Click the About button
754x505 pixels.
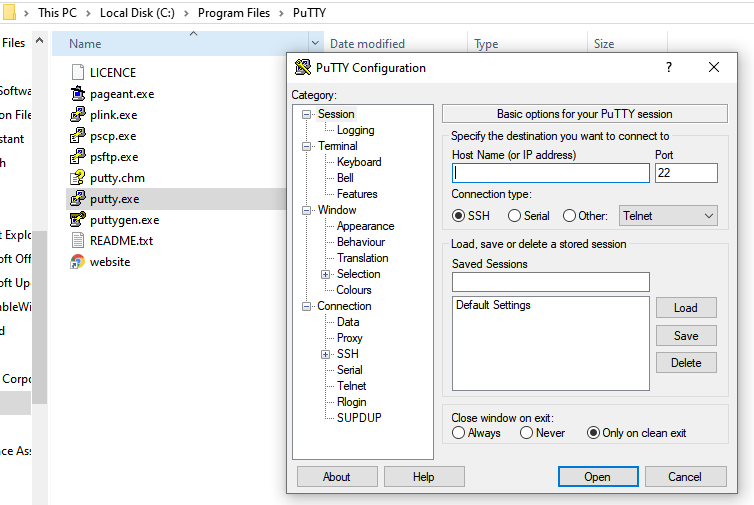[337, 477]
